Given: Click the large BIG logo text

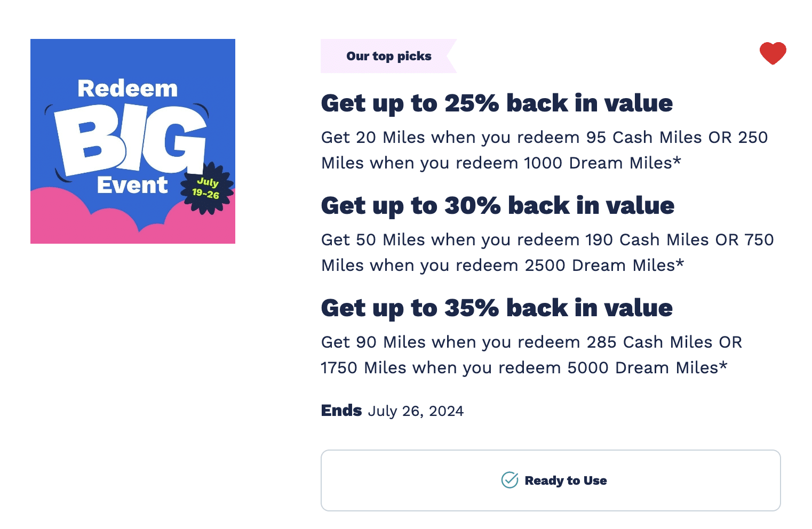Looking at the screenshot, I should tap(131, 139).
